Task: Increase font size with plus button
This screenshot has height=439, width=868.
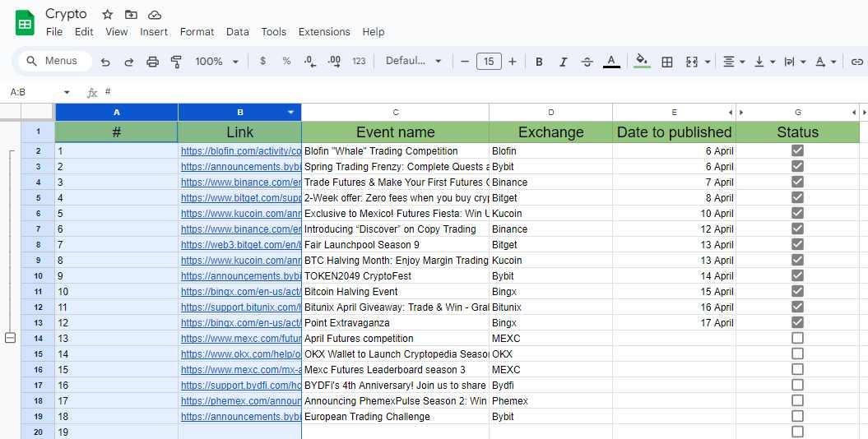Action: point(513,61)
